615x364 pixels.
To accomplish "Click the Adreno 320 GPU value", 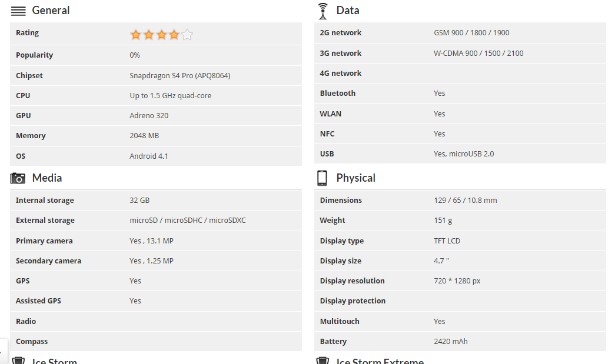I will [149, 116].
